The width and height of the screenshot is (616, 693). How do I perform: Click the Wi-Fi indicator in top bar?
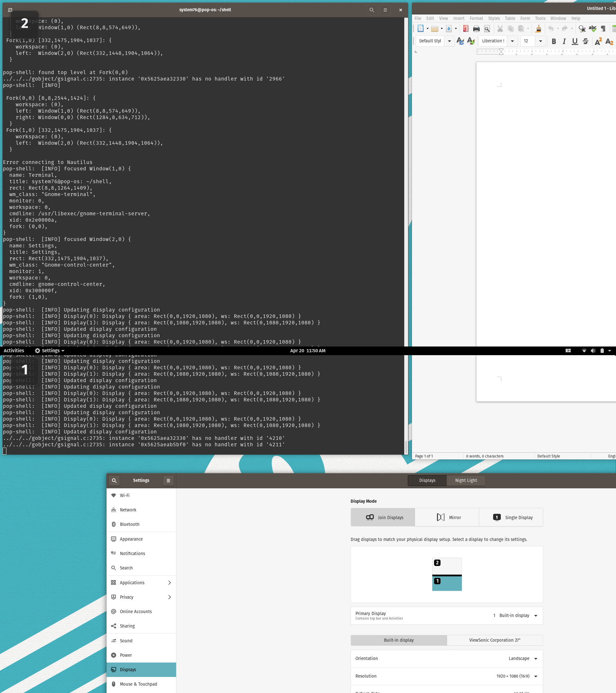pyautogui.click(x=584, y=351)
